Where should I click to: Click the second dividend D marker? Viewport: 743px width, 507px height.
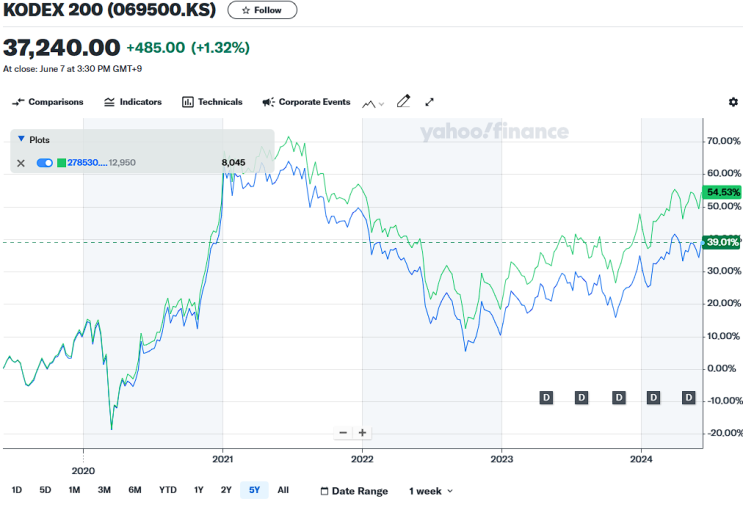pos(581,398)
